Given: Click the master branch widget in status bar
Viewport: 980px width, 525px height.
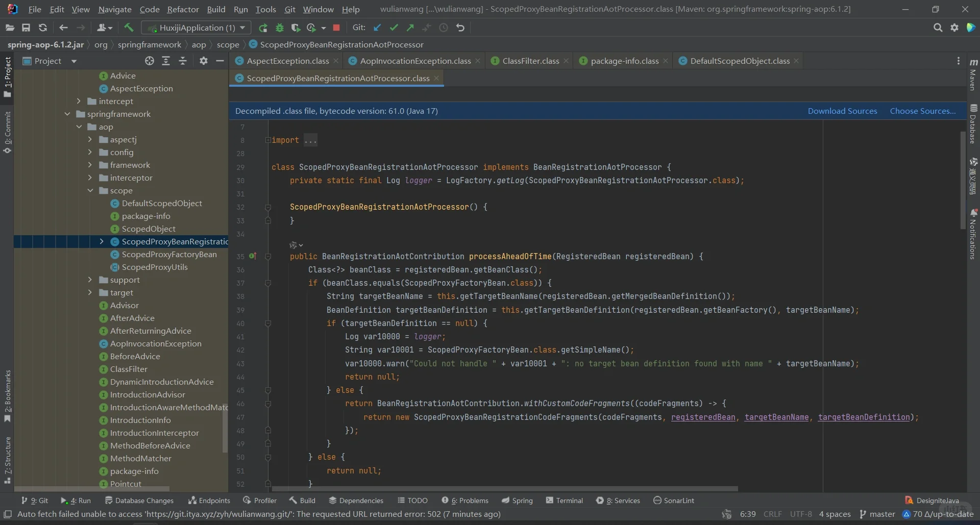Looking at the screenshot, I should (877, 514).
